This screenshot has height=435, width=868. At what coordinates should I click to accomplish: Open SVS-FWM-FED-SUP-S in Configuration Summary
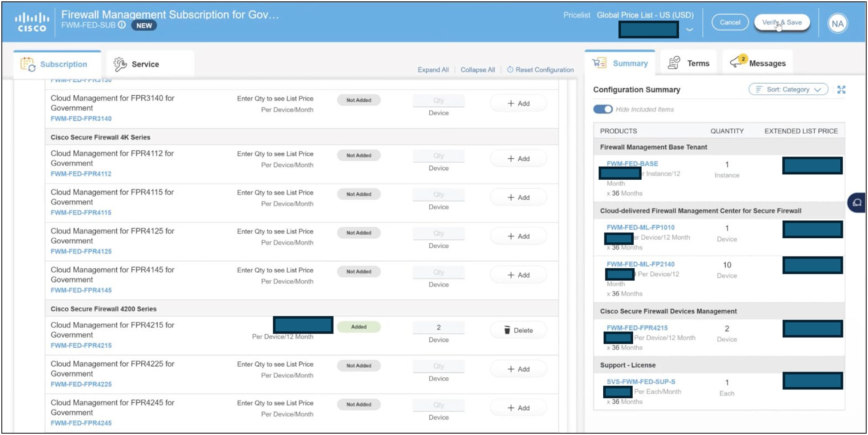coord(641,382)
